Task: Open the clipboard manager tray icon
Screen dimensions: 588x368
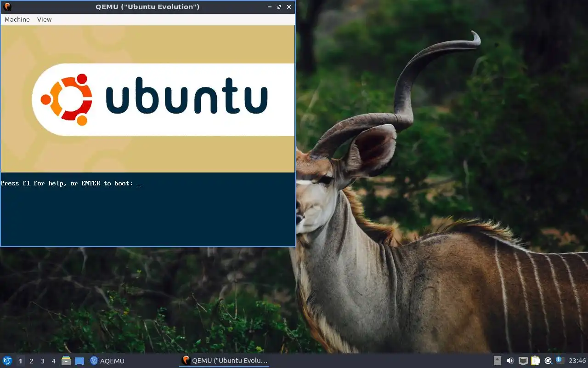Action: coord(535,361)
